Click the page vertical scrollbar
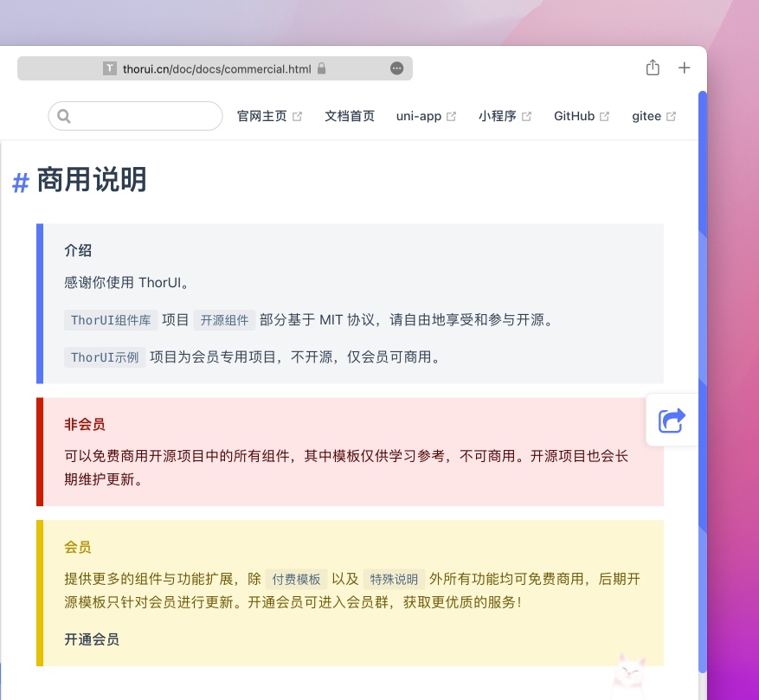 point(703,382)
